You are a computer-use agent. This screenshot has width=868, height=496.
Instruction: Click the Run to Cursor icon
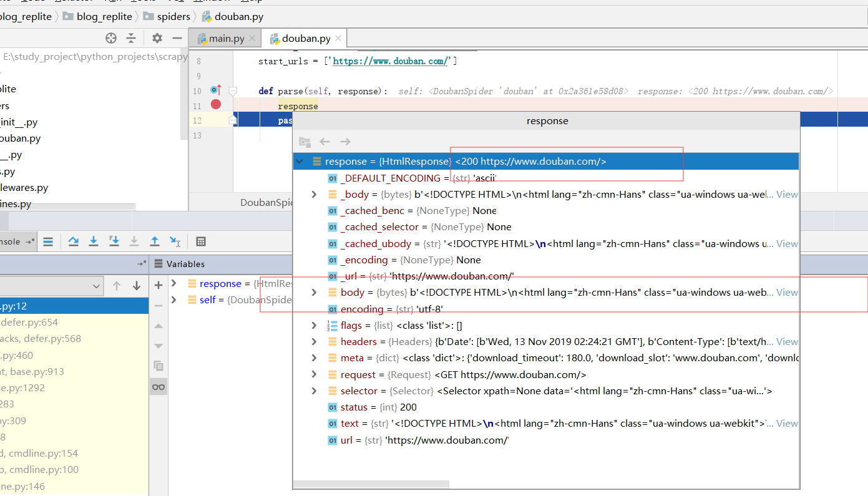point(175,241)
